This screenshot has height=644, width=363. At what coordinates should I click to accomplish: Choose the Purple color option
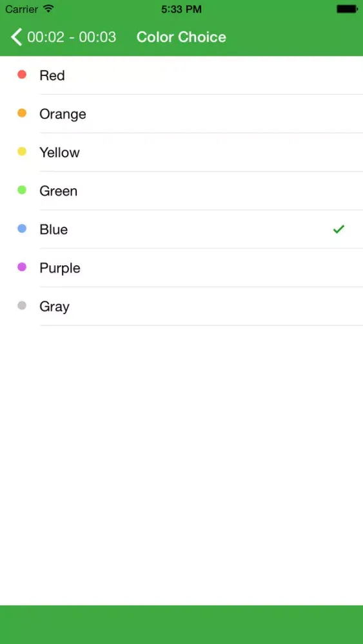point(181,268)
